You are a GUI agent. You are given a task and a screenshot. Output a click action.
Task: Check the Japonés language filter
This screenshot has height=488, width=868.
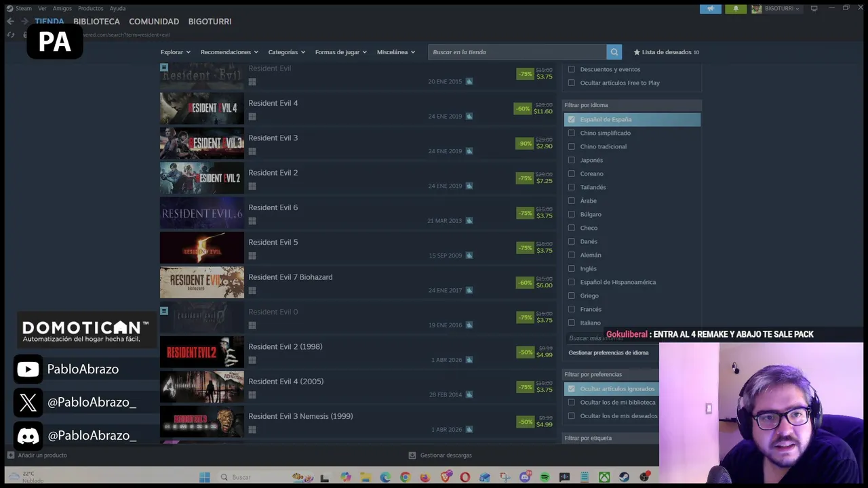click(x=571, y=160)
